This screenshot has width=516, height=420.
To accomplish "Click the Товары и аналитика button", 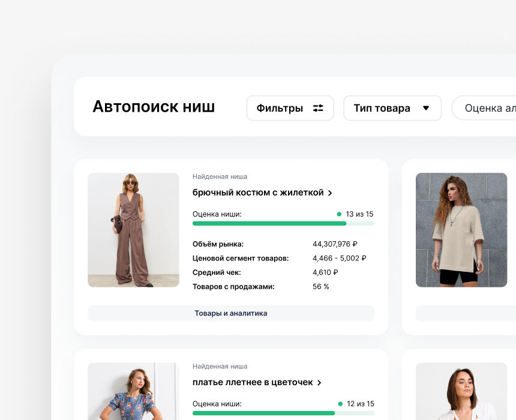I will tap(231, 313).
